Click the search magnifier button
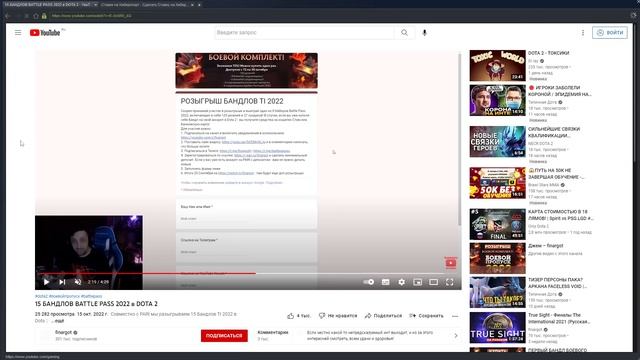 click(404, 33)
